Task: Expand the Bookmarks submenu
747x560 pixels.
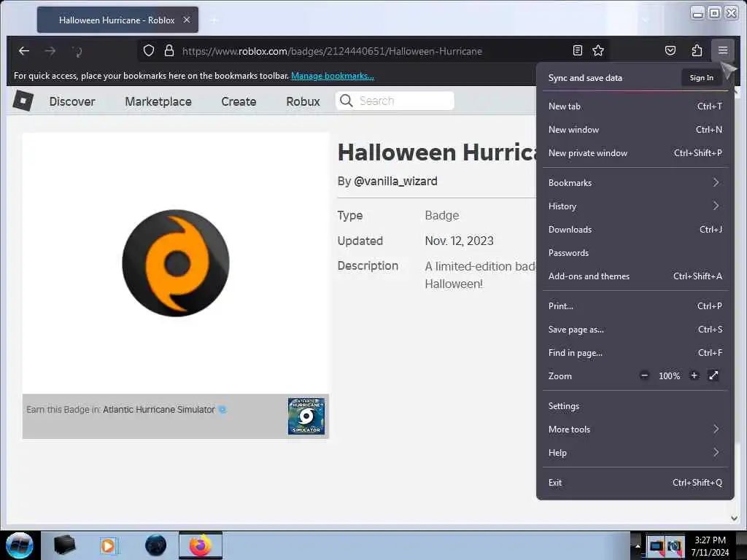Action: (x=635, y=183)
